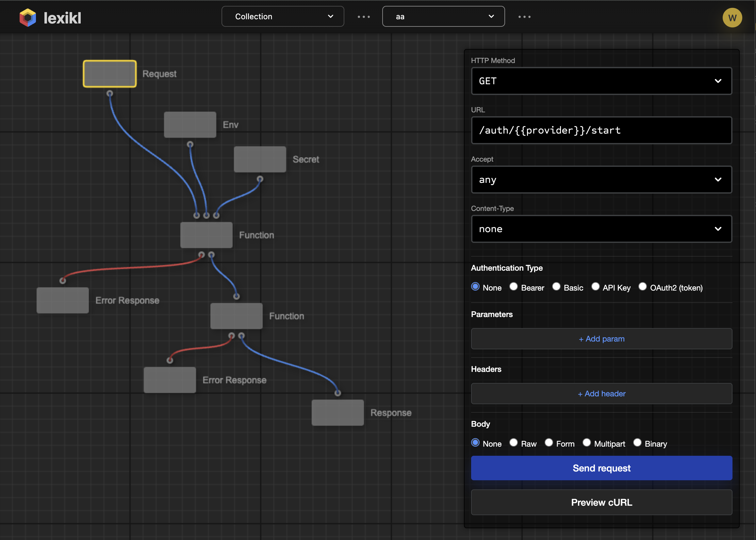Select the Secret node block
Image resolution: width=756 pixels, height=540 pixels.
point(260,159)
